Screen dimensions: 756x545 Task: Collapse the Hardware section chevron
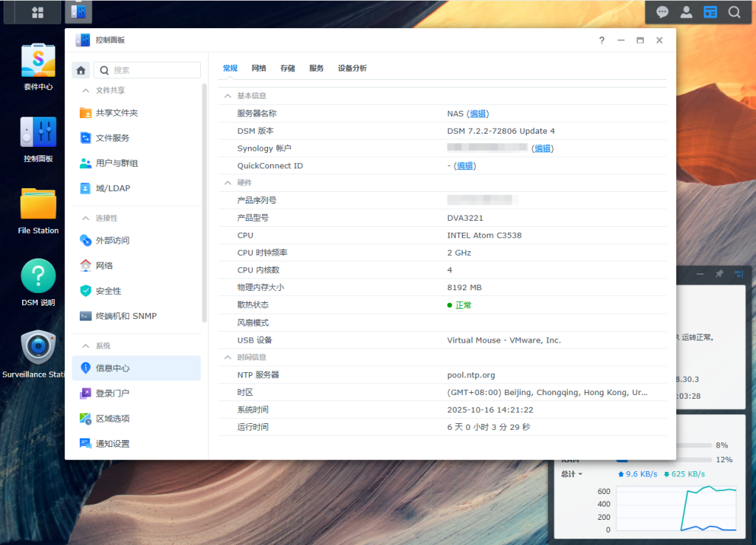tap(227, 182)
